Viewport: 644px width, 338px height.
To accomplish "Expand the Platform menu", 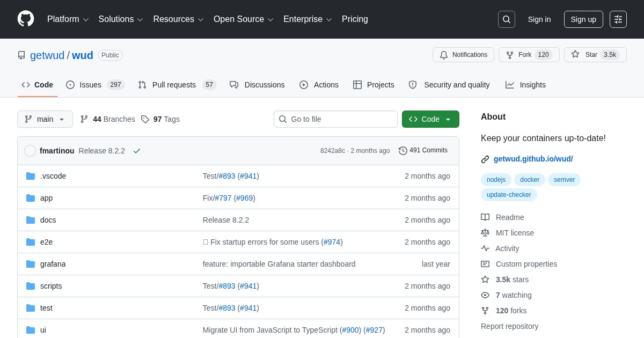I will 68,19.
